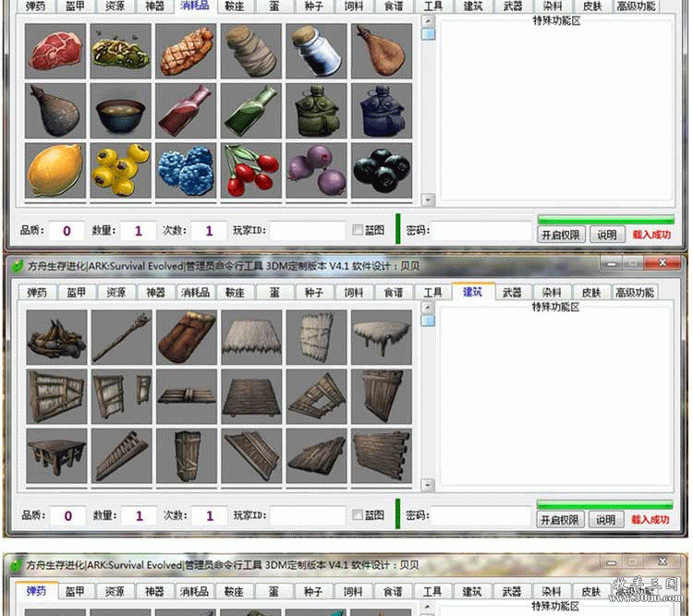Screen dimensions: 693x616
Task: Click 密码 input field in middle window
Action: click(x=480, y=515)
